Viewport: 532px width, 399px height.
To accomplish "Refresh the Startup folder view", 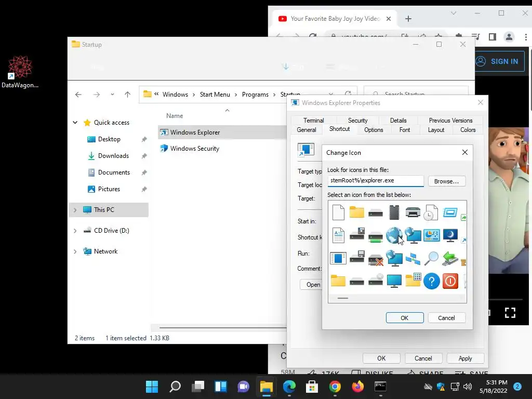I will click(348, 94).
